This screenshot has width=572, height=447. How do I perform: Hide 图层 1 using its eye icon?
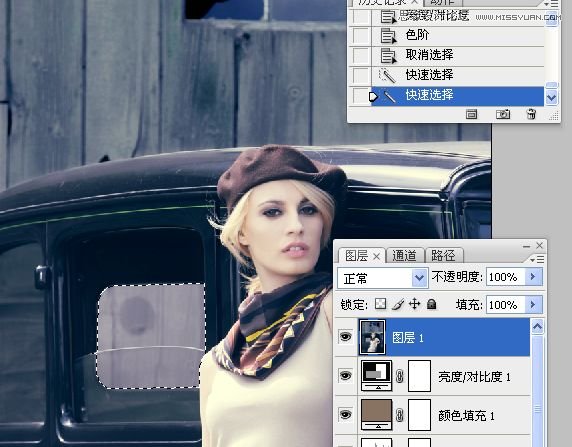(x=345, y=336)
